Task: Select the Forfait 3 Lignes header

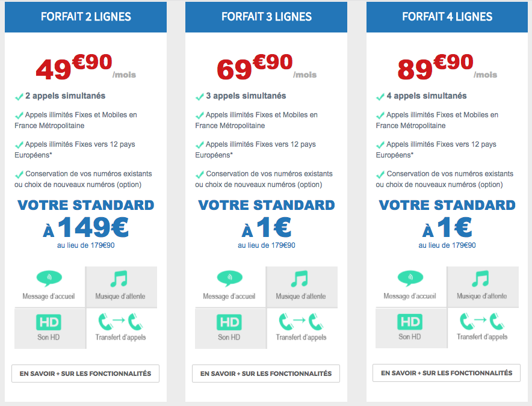Action: pyautogui.click(x=267, y=17)
